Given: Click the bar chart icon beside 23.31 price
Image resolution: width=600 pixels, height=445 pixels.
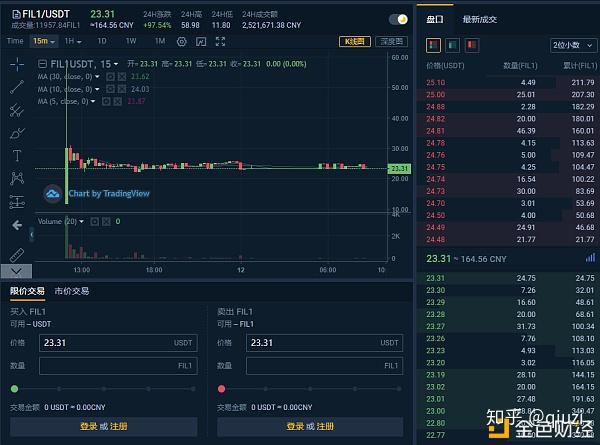Looking at the screenshot, I should tap(590, 258).
